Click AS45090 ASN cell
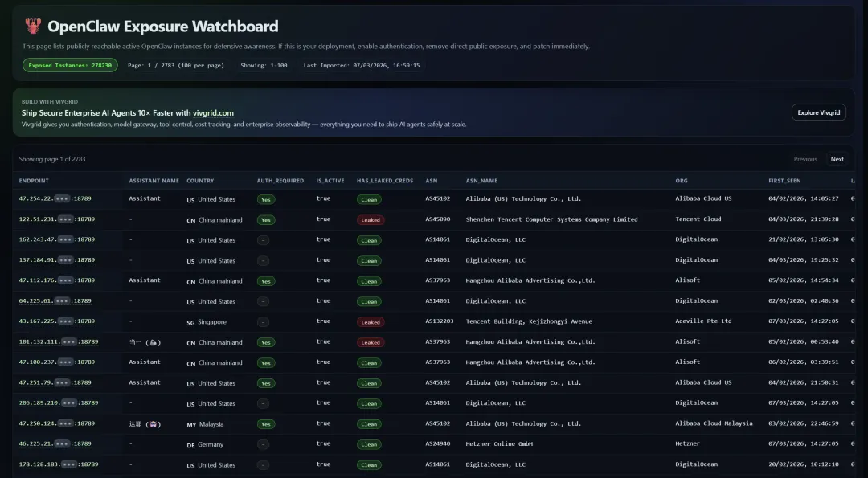The height and width of the screenshot is (478, 868). [x=438, y=219]
